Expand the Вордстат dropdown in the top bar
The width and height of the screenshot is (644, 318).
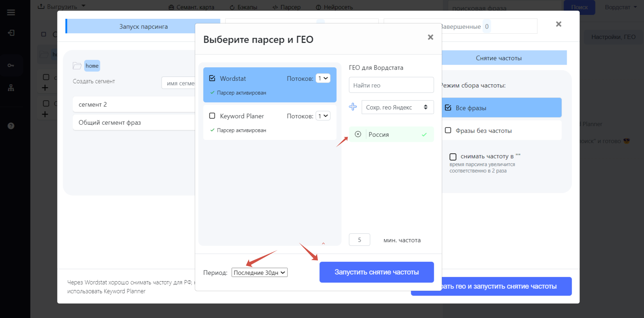coord(621,7)
